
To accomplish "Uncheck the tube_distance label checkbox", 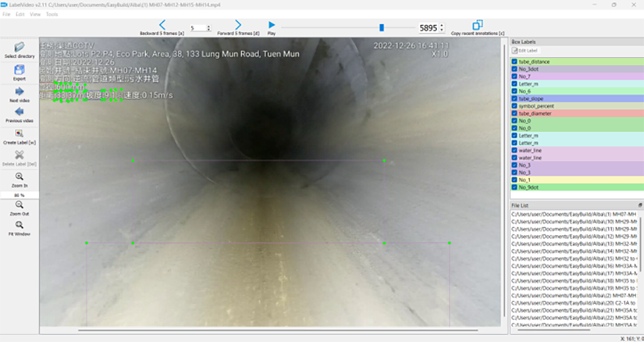I will [x=514, y=62].
